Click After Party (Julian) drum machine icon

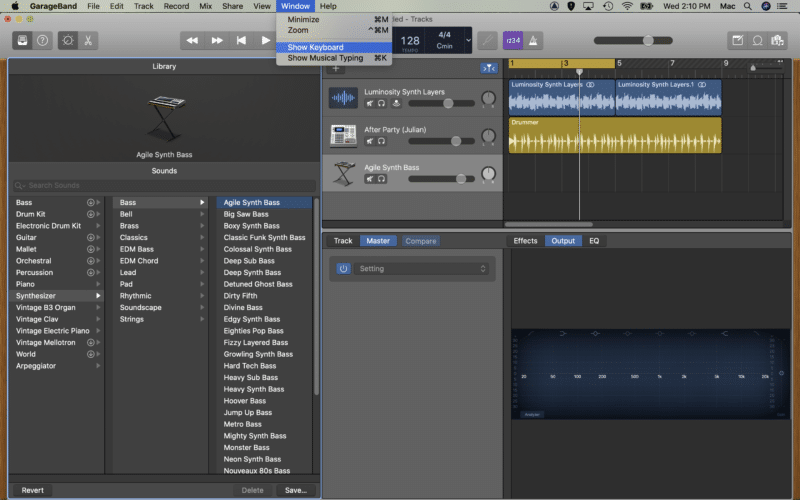[x=343, y=135]
